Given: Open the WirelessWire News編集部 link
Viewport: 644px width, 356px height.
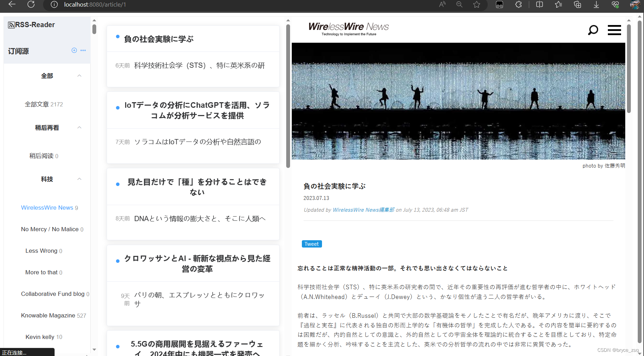Looking at the screenshot, I should 363,210.
